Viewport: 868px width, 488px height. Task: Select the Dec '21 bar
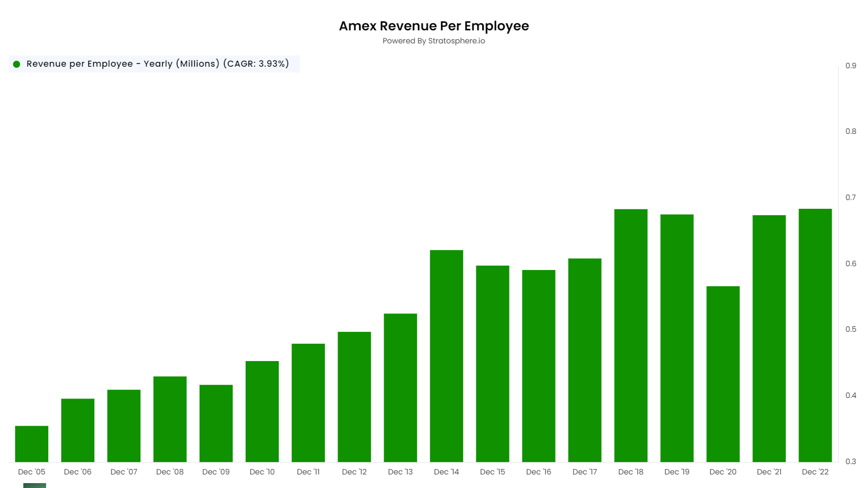tap(769, 339)
